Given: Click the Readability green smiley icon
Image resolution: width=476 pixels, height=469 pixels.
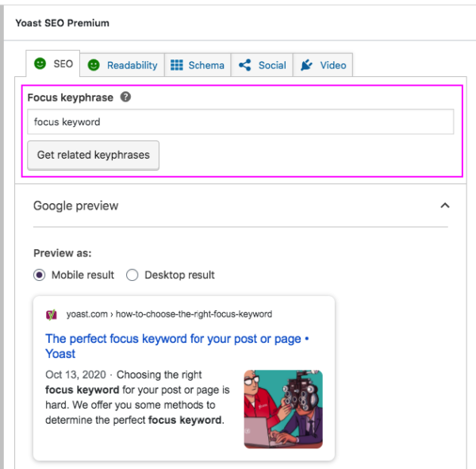Looking at the screenshot, I should (x=94, y=65).
